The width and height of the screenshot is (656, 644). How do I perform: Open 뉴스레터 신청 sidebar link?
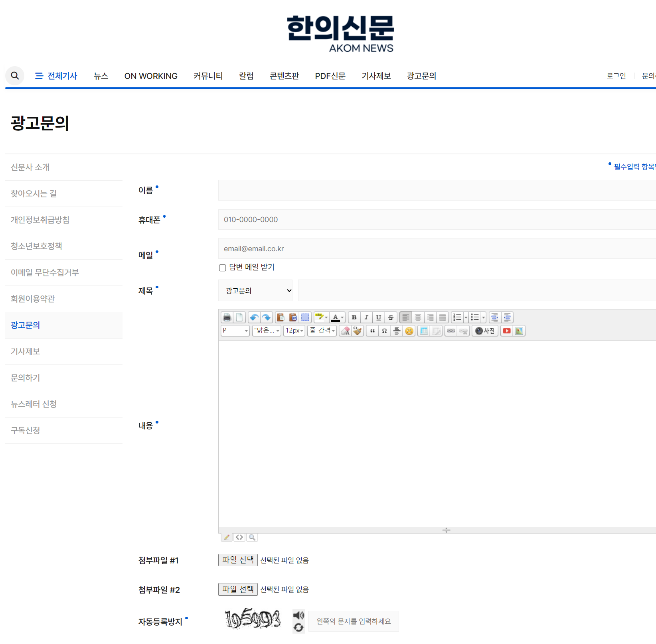tap(34, 404)
